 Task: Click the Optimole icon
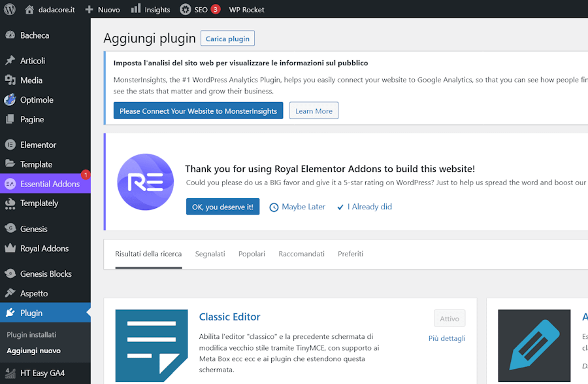[x=10, y=99]
